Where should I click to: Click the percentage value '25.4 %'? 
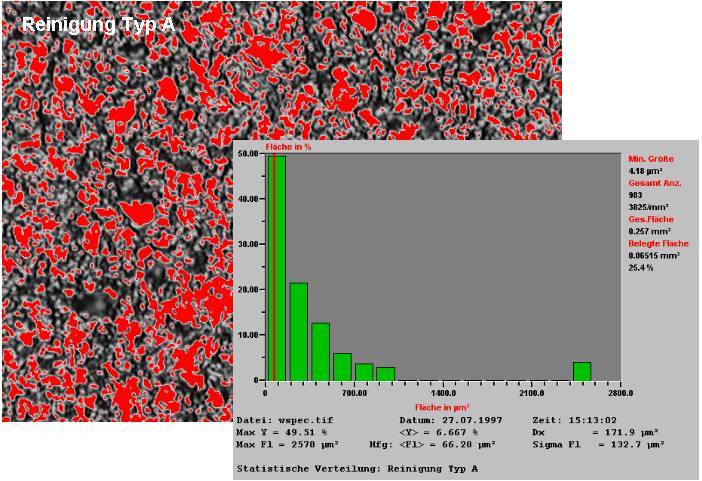(x=641, y=268)
